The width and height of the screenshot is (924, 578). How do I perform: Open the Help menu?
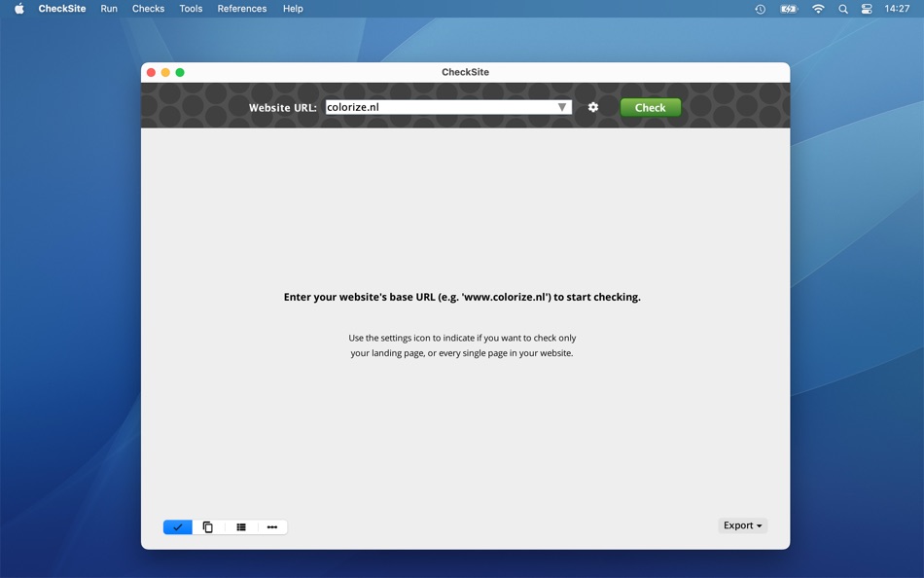[293, 8]
